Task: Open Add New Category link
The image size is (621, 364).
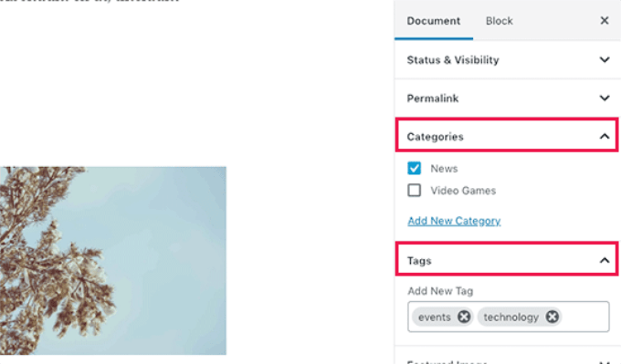Action: [x=454, y=221]
